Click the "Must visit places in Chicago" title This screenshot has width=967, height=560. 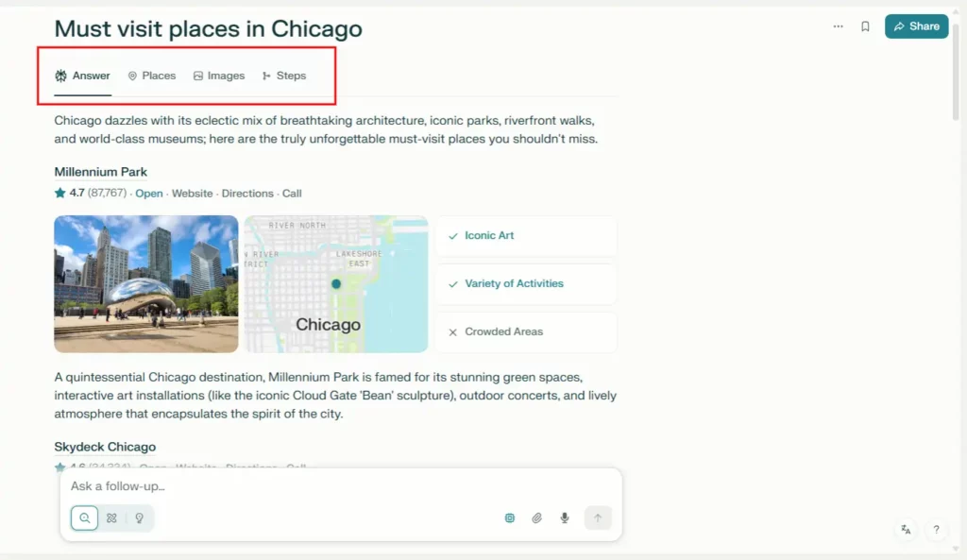(x=209, y=28)
